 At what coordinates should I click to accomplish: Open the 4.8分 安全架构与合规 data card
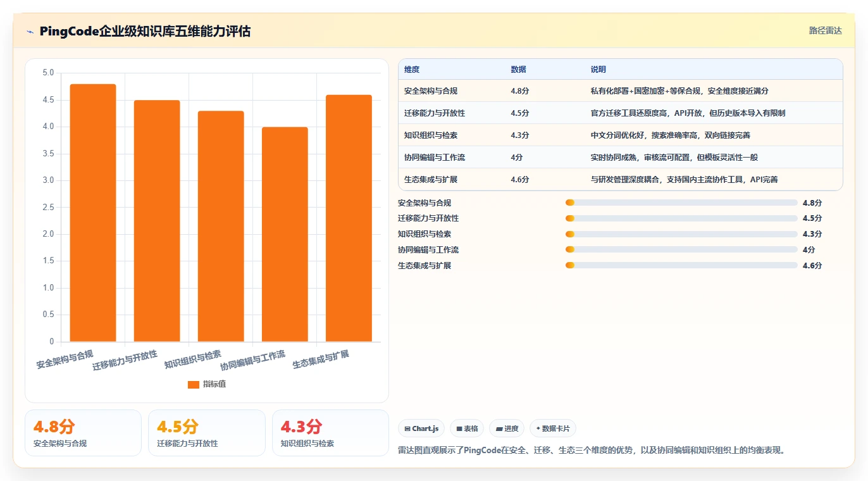coord(83,433)
